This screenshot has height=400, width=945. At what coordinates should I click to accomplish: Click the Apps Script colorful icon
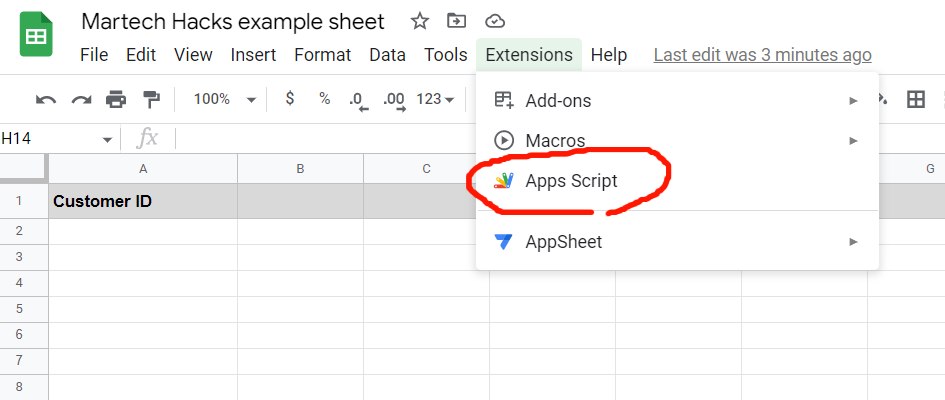pos(503,181)
